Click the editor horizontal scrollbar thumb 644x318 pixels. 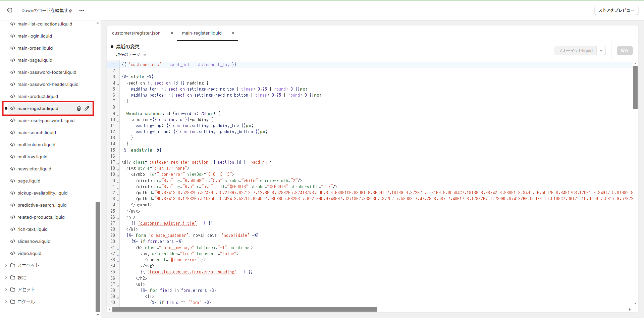tap(245, 309)
